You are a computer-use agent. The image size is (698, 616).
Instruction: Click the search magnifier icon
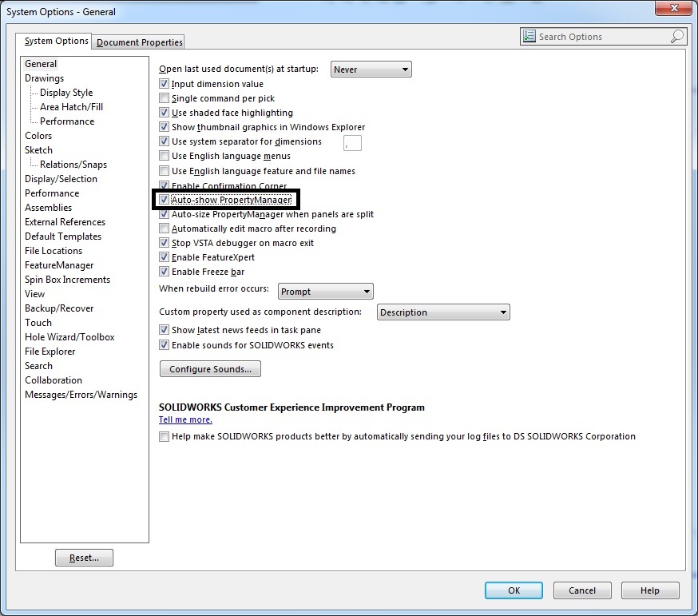(x=676, y=37)
